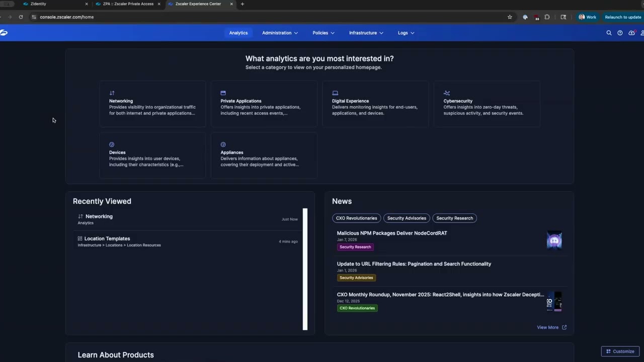Open the NodeCordRAT article thumbnail image
This screenshot has width=644, height=362.
554,240
